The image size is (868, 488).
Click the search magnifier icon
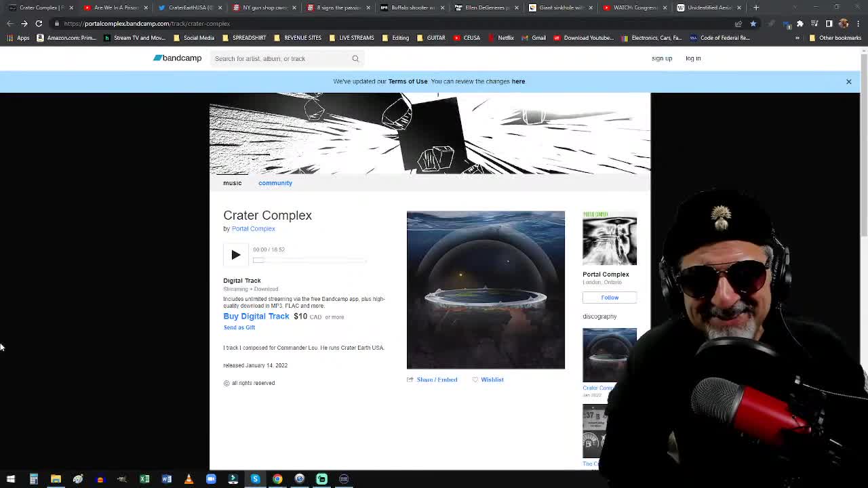pyautogui.click(x=355, y=58)
